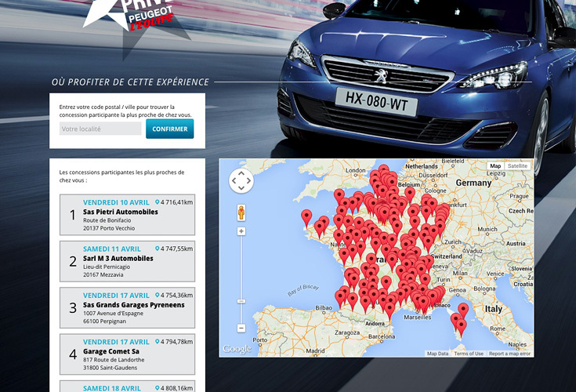The width and height of the screenshot is (576, 392).
Task: Click the Street View pegman icon
Action: 241,212
